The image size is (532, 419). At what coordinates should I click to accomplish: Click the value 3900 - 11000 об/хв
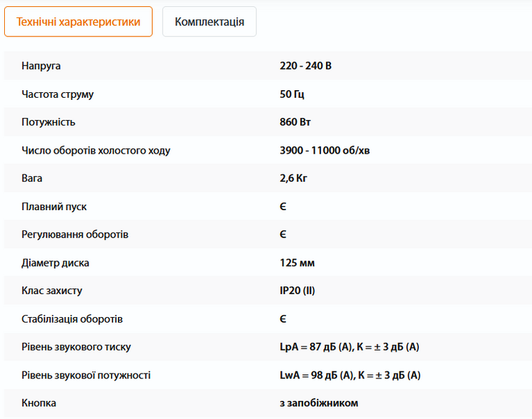tap(325, 150)
